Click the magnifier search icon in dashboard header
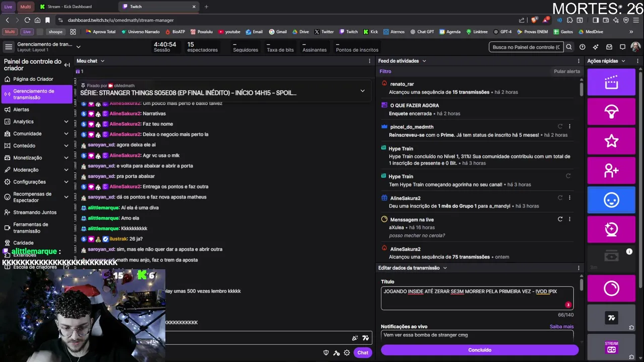Screen dimensions: 644x362 (569, 47)
